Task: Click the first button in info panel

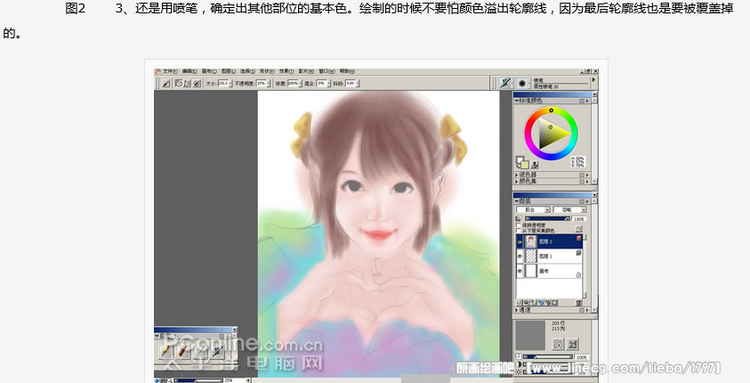Action: [x=558, y=344]
